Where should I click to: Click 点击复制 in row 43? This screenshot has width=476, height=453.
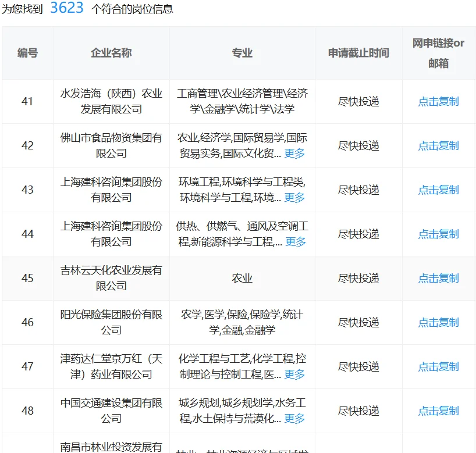coord(438,190)
